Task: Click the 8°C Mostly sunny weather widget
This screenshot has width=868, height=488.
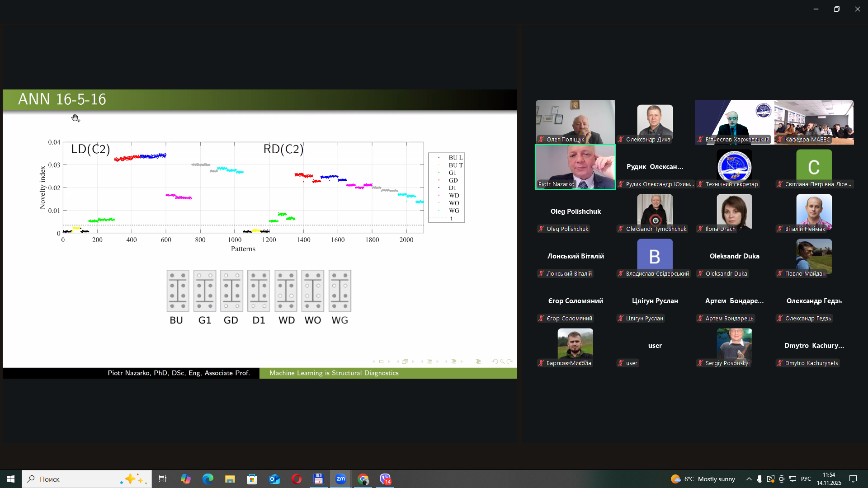Action: [x=703, y=479]
